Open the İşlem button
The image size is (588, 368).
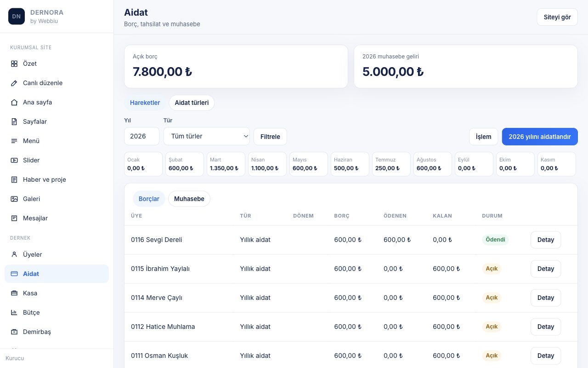(x=483, y=137)
